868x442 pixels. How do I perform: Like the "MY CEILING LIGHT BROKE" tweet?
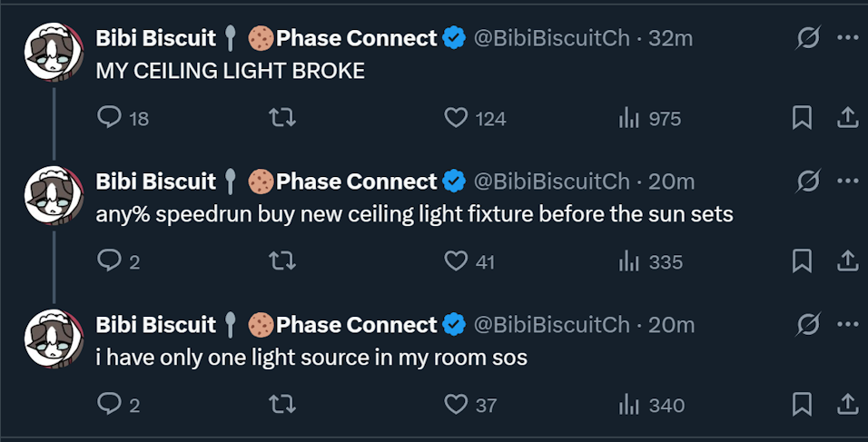click(457, 118)
